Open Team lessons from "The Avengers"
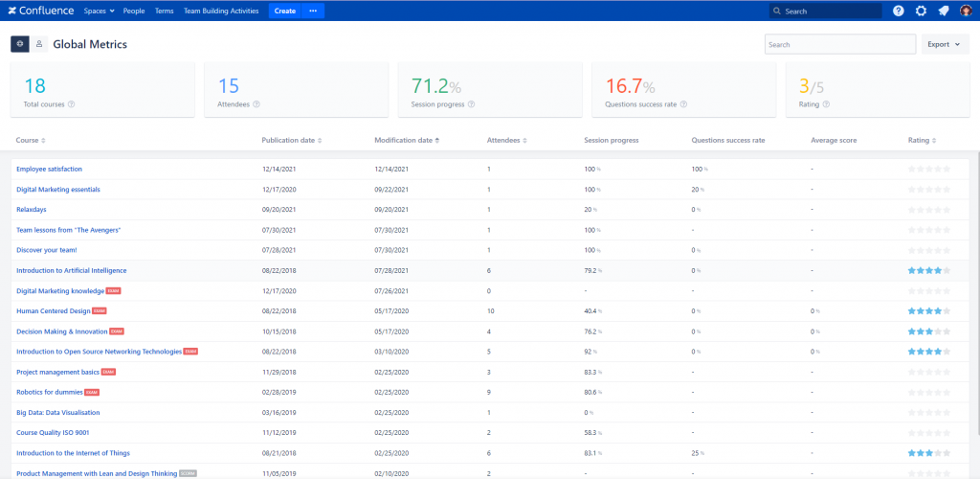This screenshot has width=980, height=479. point(68,230)
